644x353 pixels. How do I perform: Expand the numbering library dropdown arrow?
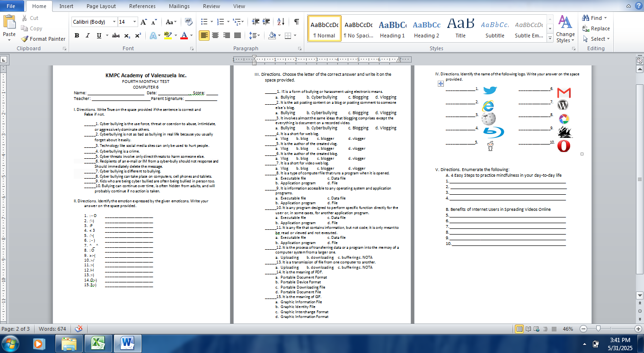(227, 22)
